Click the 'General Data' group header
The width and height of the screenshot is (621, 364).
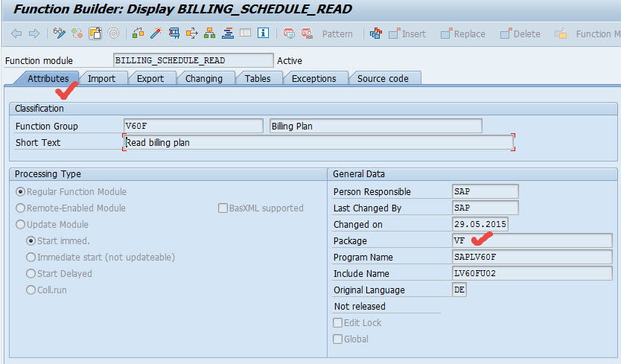coord(359,174)
